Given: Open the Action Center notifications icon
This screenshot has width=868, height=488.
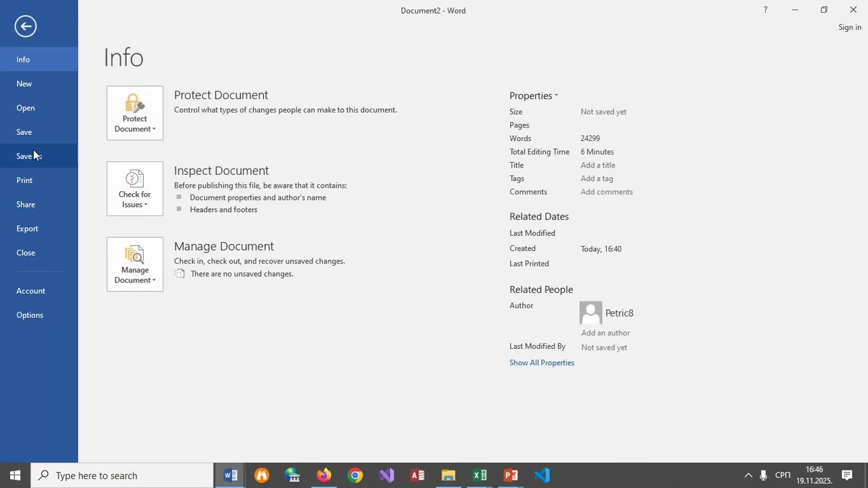Looking at the screenshot, I should coord(847,475).
